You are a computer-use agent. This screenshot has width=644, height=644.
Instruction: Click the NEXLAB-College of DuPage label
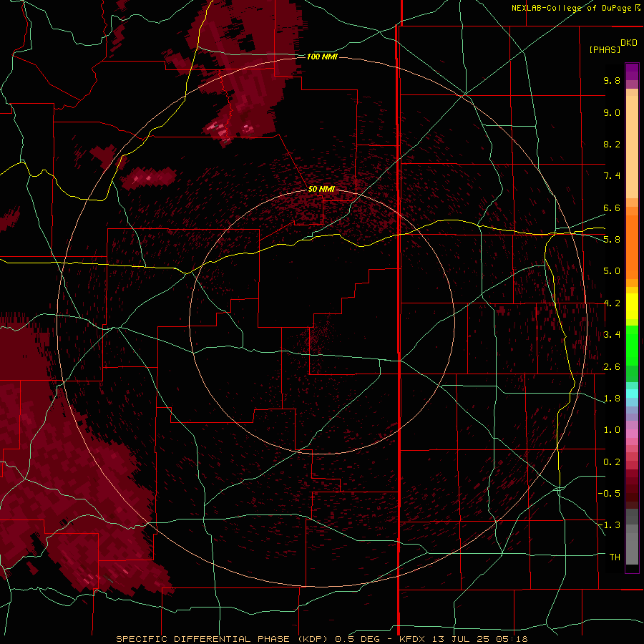coord(571,8)
